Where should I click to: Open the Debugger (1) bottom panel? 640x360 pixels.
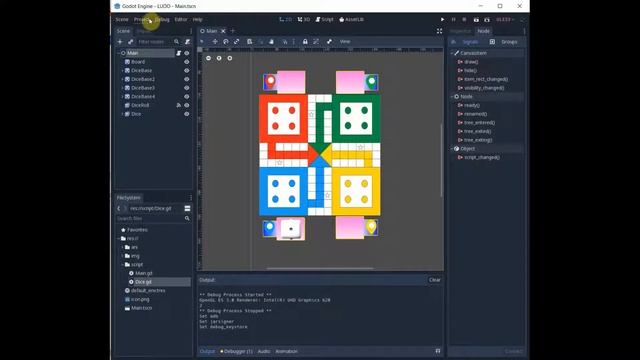(236, 351)
